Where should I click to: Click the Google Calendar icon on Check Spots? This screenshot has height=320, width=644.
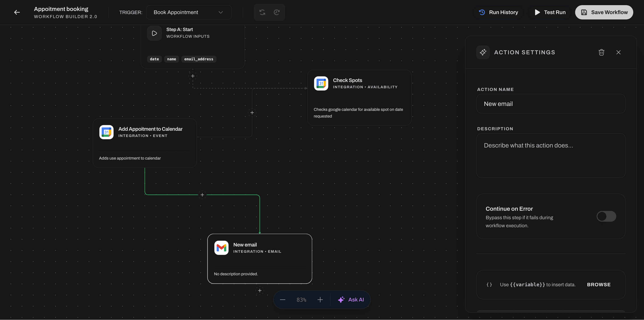pos(321,83)
